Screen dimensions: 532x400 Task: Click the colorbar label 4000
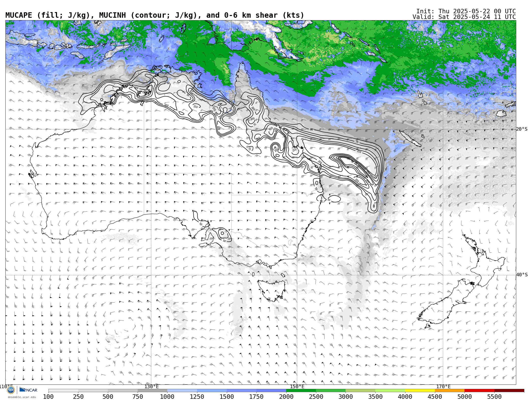(405, 397)
